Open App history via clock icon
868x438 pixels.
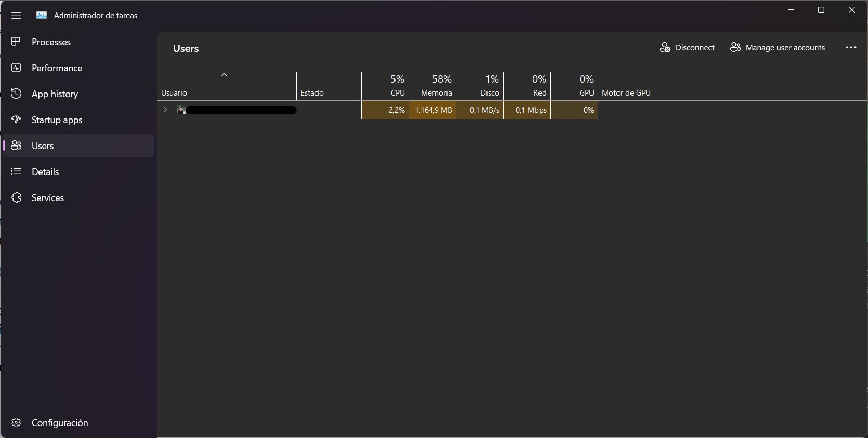coord(16,94)
